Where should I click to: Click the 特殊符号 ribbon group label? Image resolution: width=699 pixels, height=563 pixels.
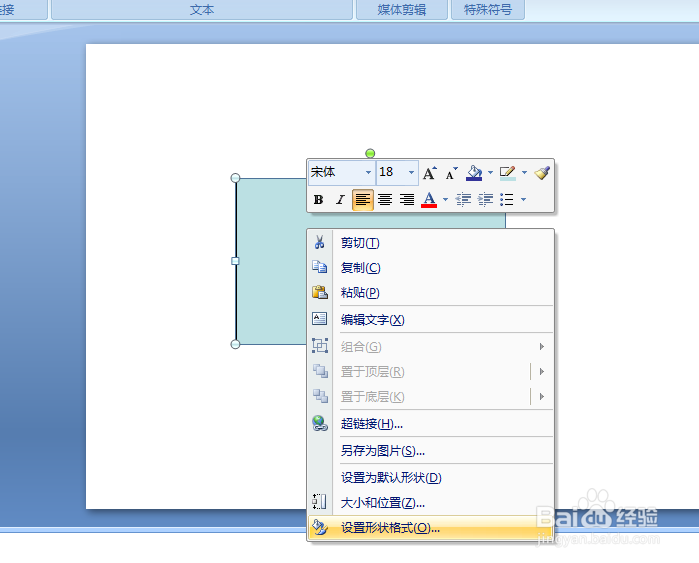[x=488, y=9]
